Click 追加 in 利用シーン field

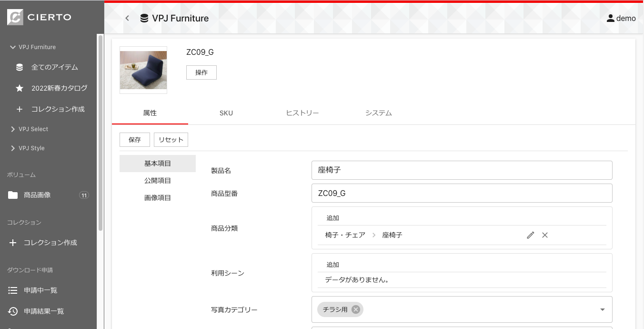tap(332, 265)
